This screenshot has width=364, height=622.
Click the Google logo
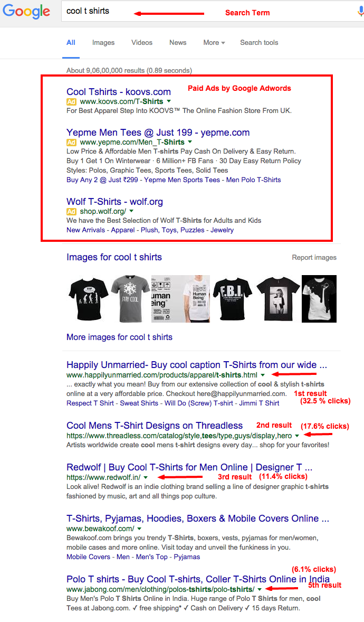click(26, 11)
